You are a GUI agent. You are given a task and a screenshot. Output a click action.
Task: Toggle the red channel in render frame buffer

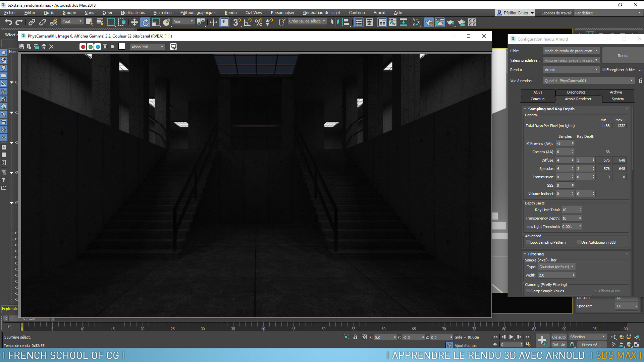pyautogui.click(x=83, y=47)
